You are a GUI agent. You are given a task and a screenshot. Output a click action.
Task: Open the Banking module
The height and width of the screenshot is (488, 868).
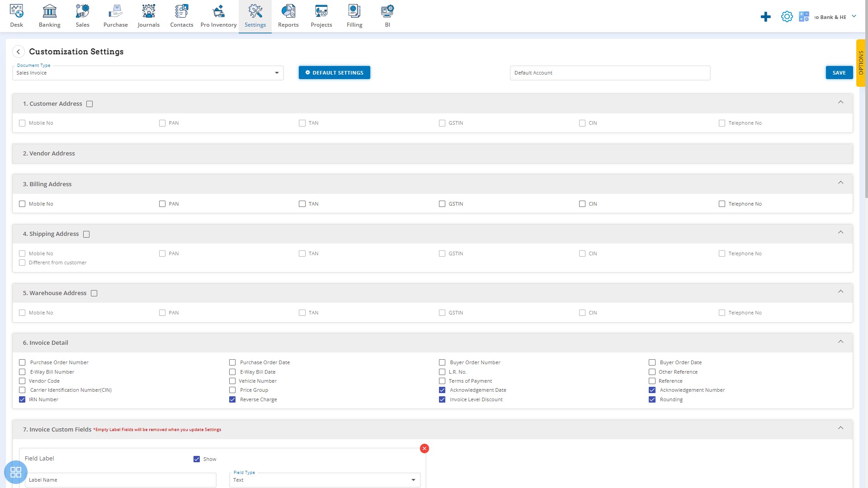(x=49, y=16)
